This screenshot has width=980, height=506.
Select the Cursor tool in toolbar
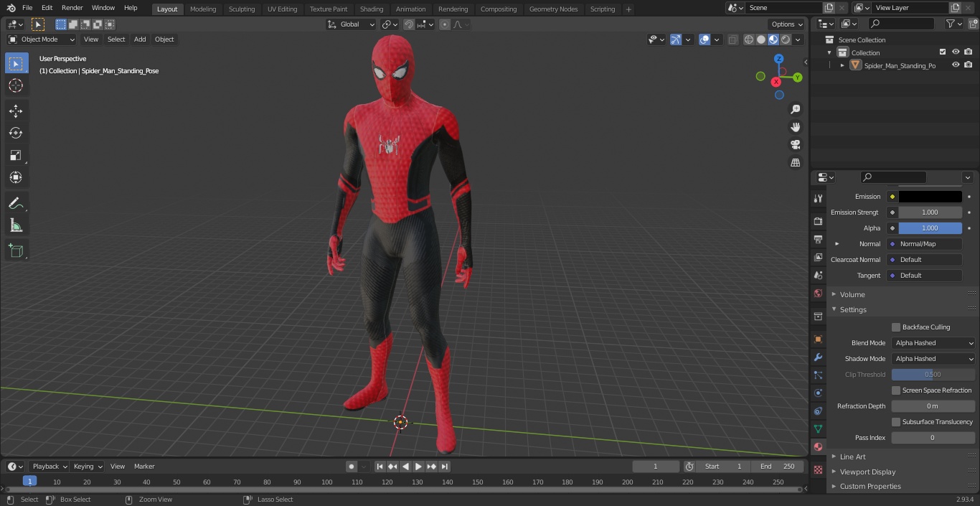[16, 85]
